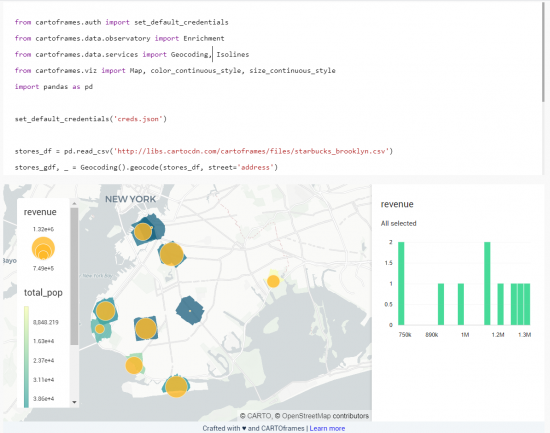
Task: Click the heart icon in footer
Action: point(244,428)
